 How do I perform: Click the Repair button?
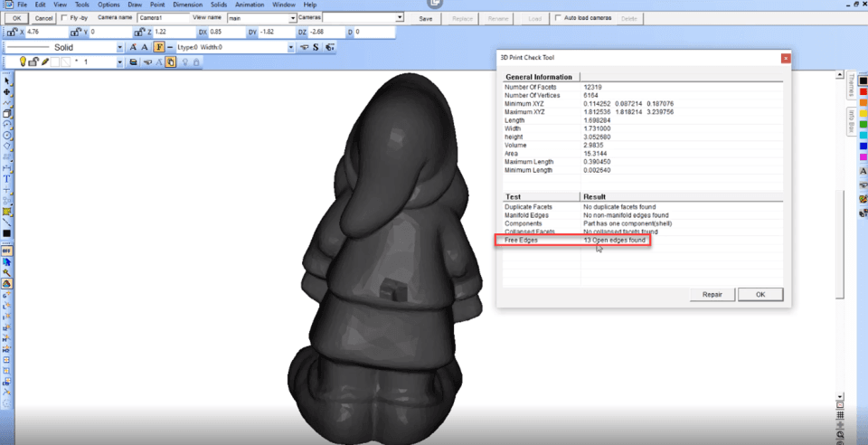point(712,295)
